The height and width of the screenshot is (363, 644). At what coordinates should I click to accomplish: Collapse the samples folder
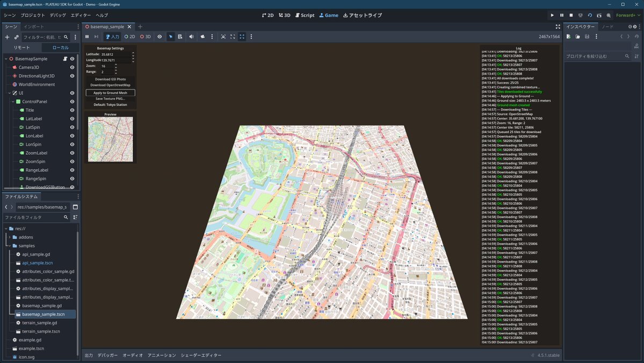click(10, 246)
